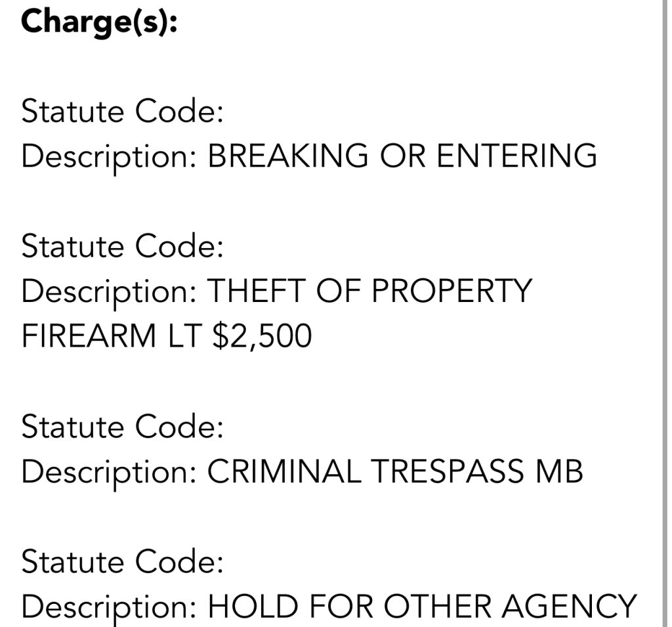This screenshot has width=672, height=627.
Task: Click the word "ENTERING"
Action: coord(516,156)
